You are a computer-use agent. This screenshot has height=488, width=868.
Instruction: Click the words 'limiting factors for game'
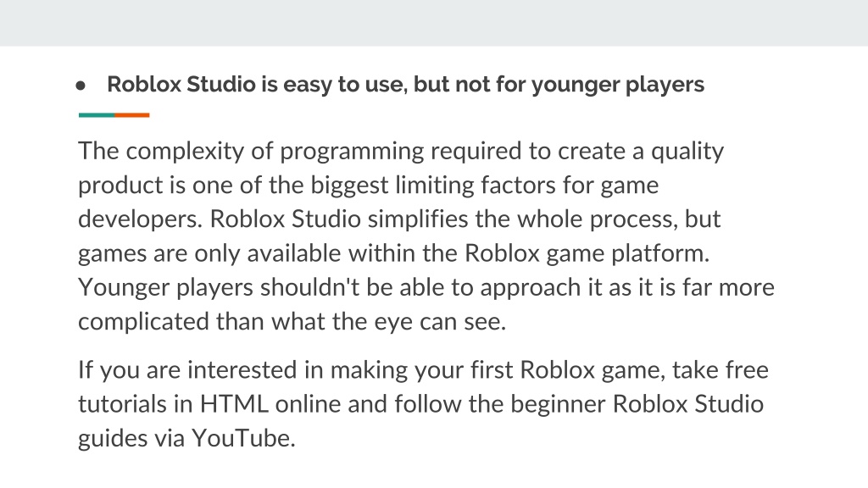tap(526, 186)
